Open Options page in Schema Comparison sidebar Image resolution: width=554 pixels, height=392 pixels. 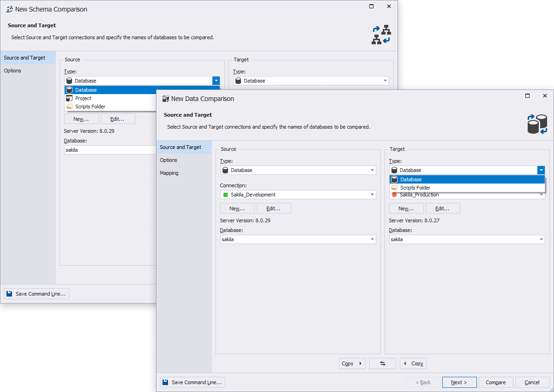(x=28, y=71)
